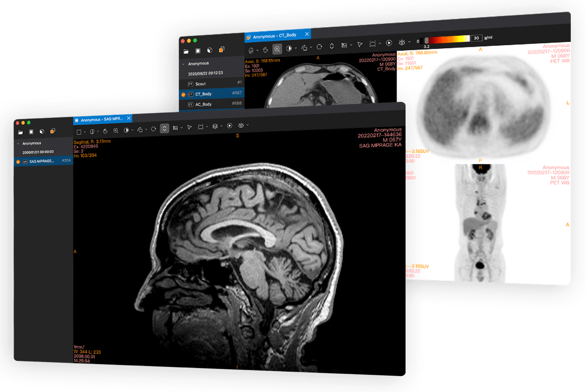
Task: Click the image export tool in CT_Body toolbar
Action: pyautogui.click(x=344, y=46)
